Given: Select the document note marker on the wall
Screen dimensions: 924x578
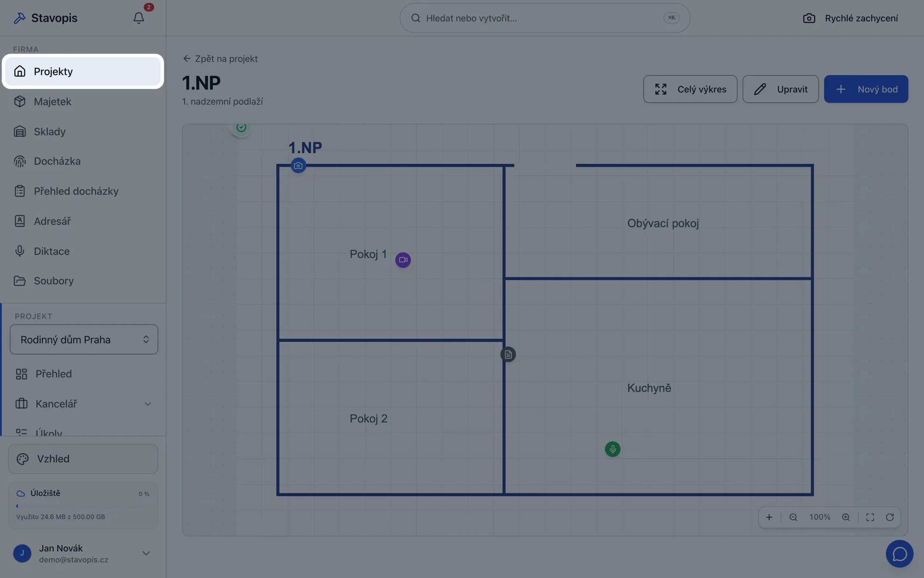Looking at the screenshot, I should click(508, 355).
